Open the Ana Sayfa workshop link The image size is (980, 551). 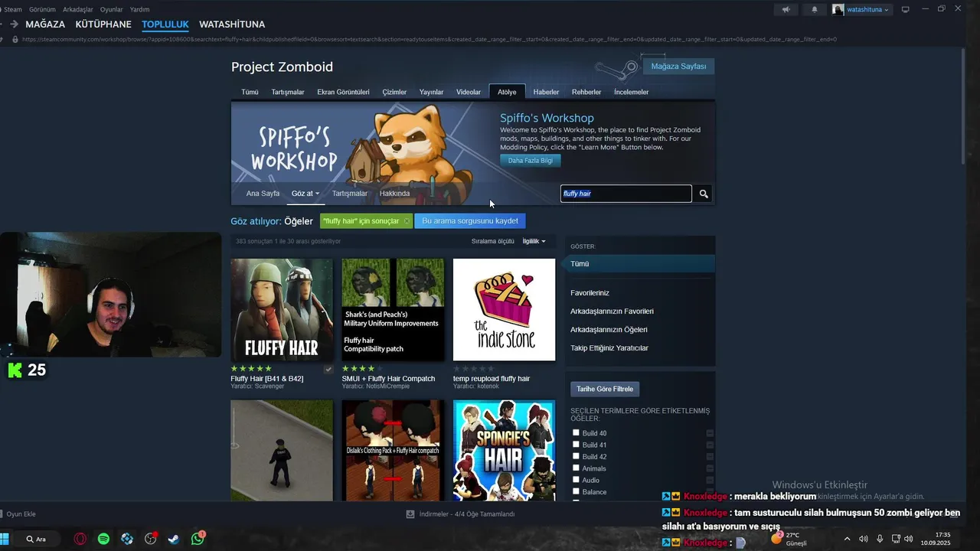[263, 194]
